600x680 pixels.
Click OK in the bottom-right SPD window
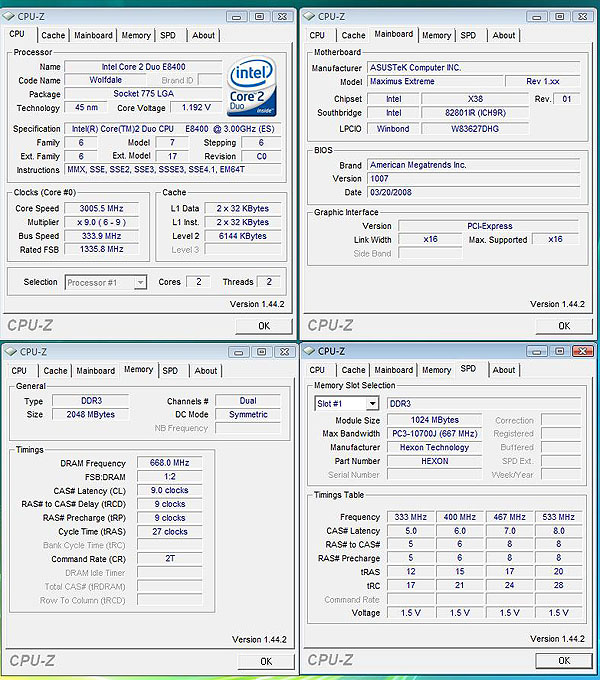pos(564,661)
